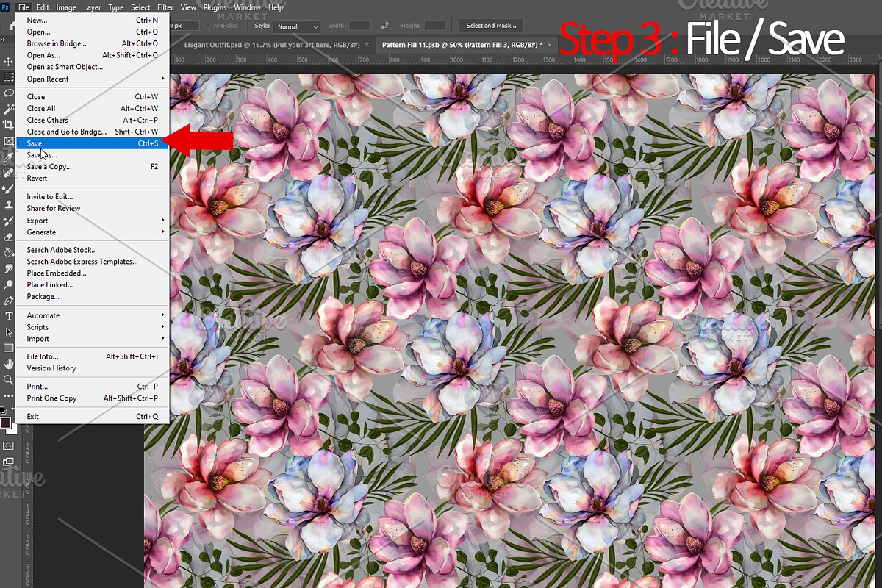Click the Photoshop Ps logo
Image resolution: width=882 pixels, height=588 pixels.
(x=6, y=7)
